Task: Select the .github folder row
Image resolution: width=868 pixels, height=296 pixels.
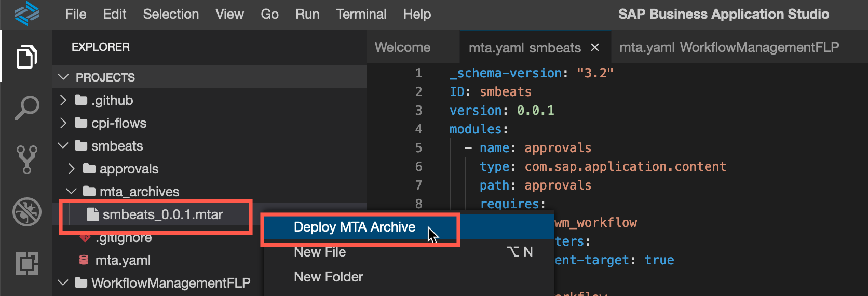Action: pyautogui.click(x=209, y=100)
